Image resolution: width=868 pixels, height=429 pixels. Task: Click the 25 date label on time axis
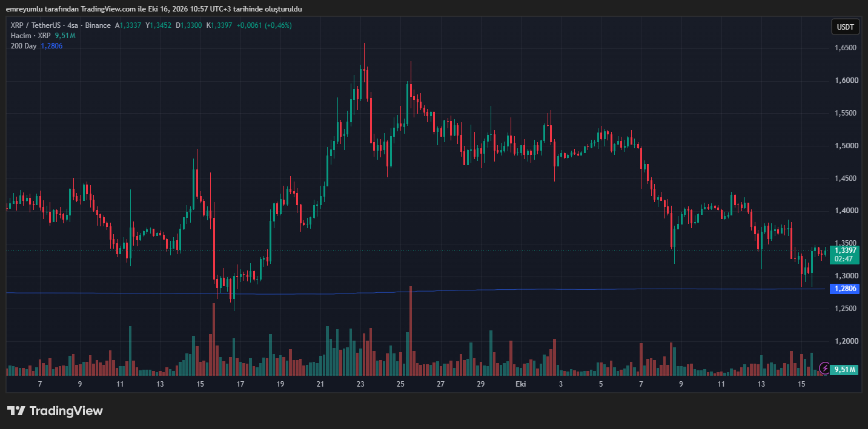pyautogui.click(x=400, y=384)
